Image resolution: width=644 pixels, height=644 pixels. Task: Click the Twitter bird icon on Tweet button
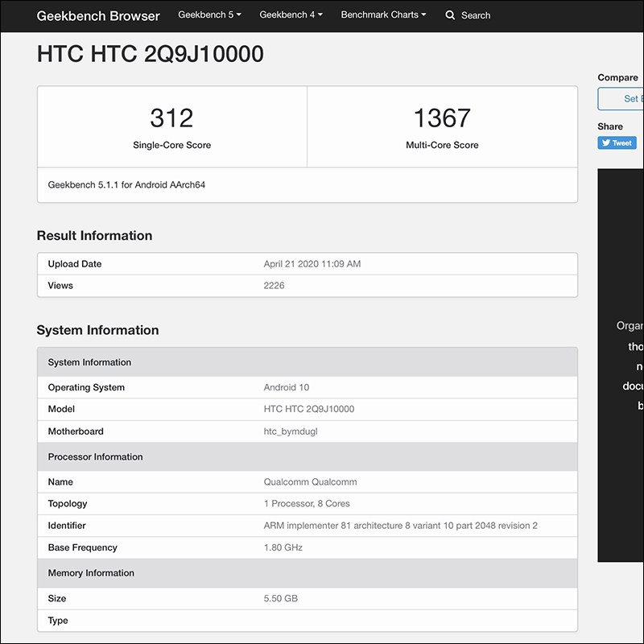point(605,143)
